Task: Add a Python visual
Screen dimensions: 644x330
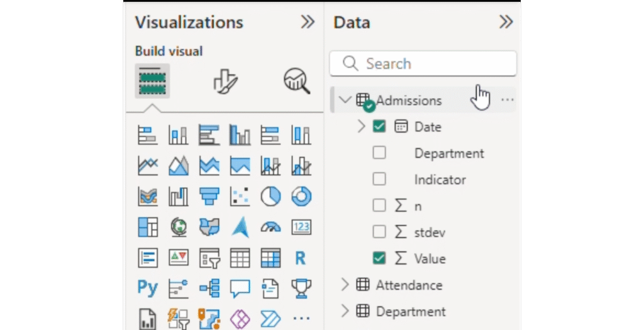Action: coord(147,288)
